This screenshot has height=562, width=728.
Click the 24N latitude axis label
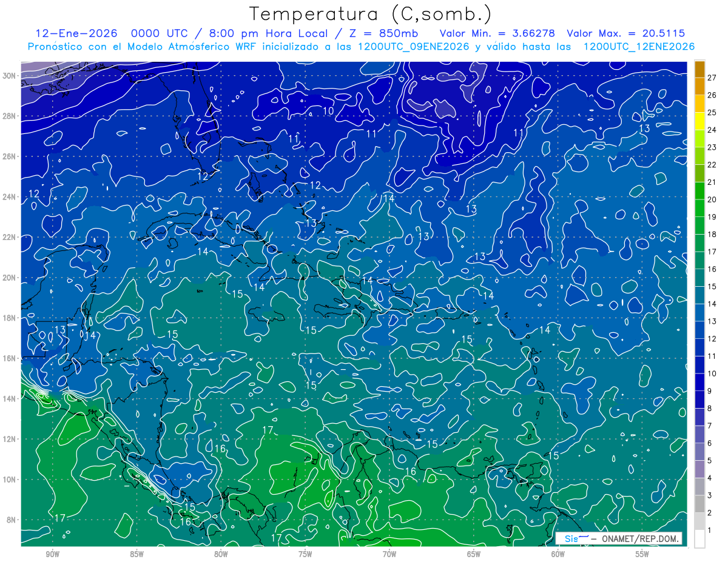[x=10, y=196]
